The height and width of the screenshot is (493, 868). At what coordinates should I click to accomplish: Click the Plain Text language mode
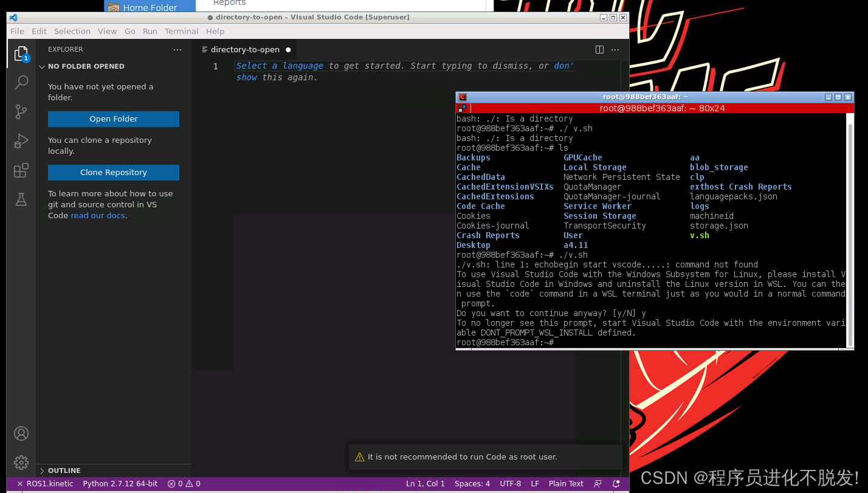pos(566,484)
